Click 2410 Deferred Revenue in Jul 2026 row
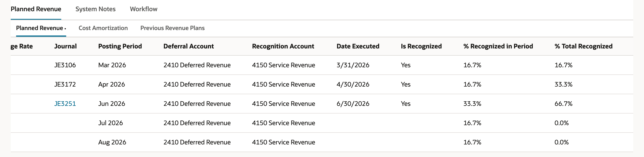The height and width of the screenshot is (157, 644). coord(197,123)
